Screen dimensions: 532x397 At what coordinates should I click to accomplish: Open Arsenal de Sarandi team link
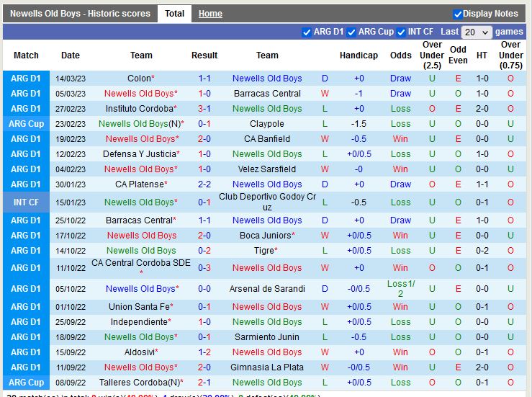point(267,289)
